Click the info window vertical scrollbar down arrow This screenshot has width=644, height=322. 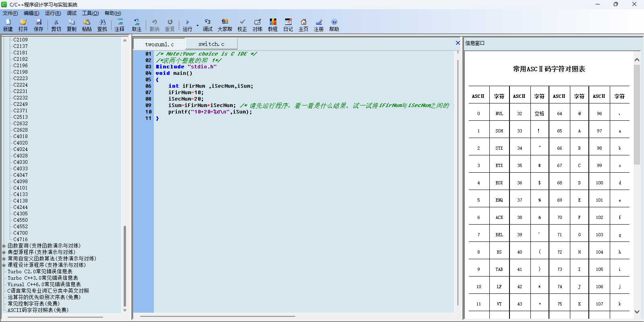[637, 312]
